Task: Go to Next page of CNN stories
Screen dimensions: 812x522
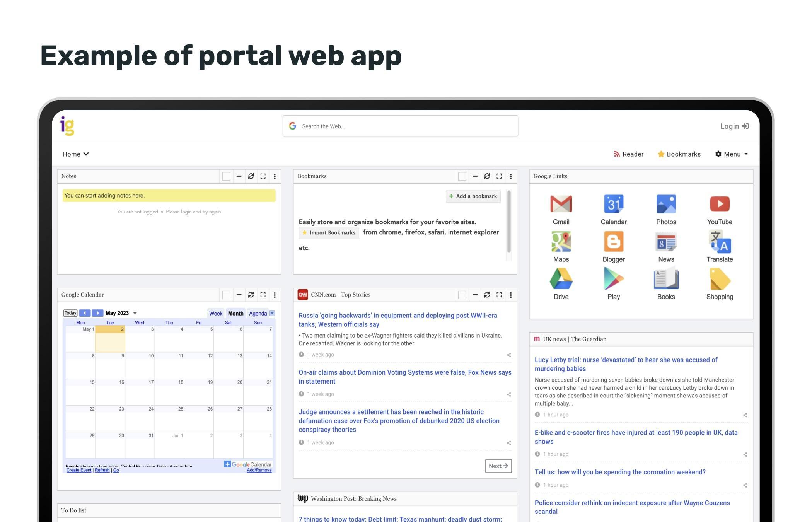Action: (498, 466)
